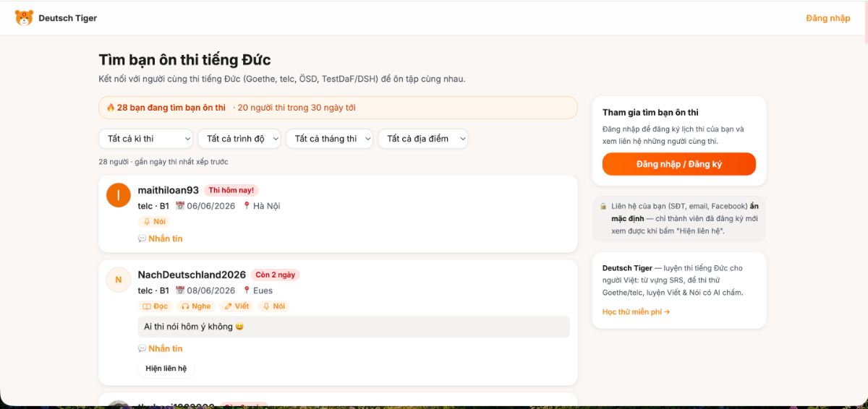Screen dimensions: 868x409
Task: Click the lock icon in the contact notice
Action: pos(603,207)
